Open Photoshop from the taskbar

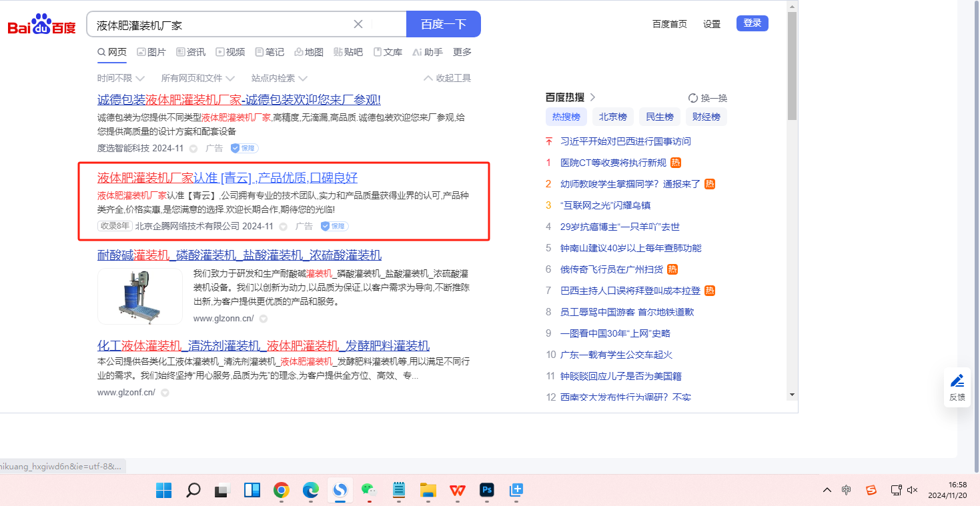pos(487,491)
